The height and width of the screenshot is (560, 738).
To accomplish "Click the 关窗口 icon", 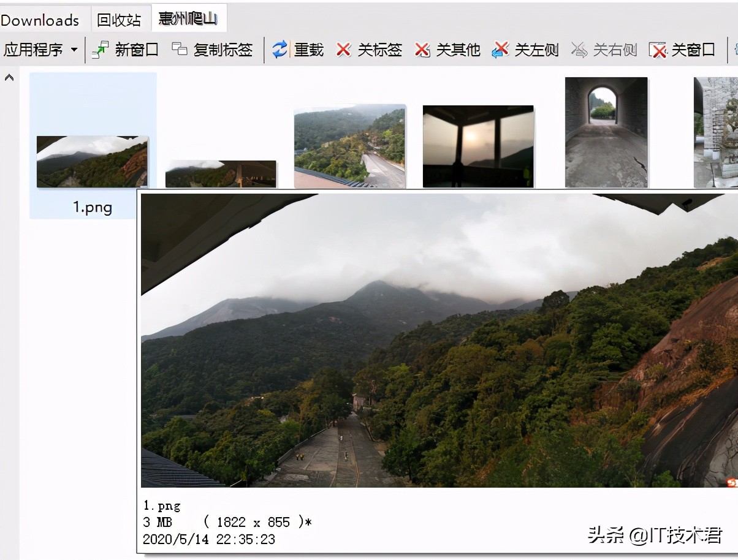I will [658, 50].
